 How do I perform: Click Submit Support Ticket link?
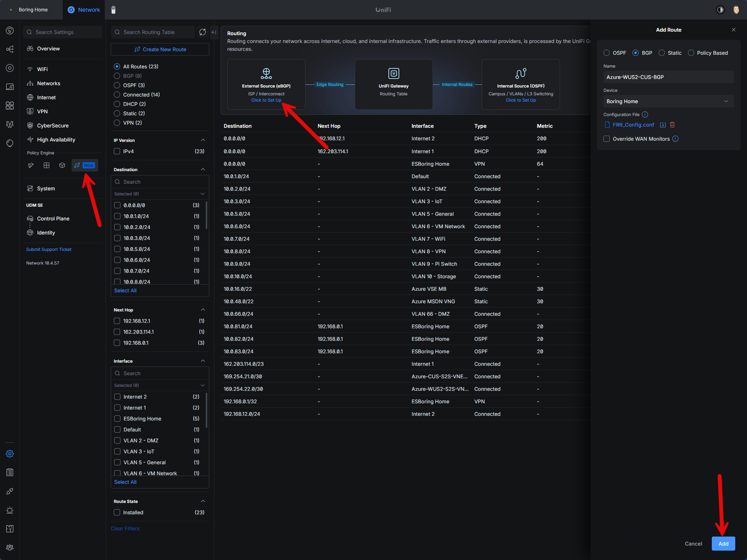point(49,249)
